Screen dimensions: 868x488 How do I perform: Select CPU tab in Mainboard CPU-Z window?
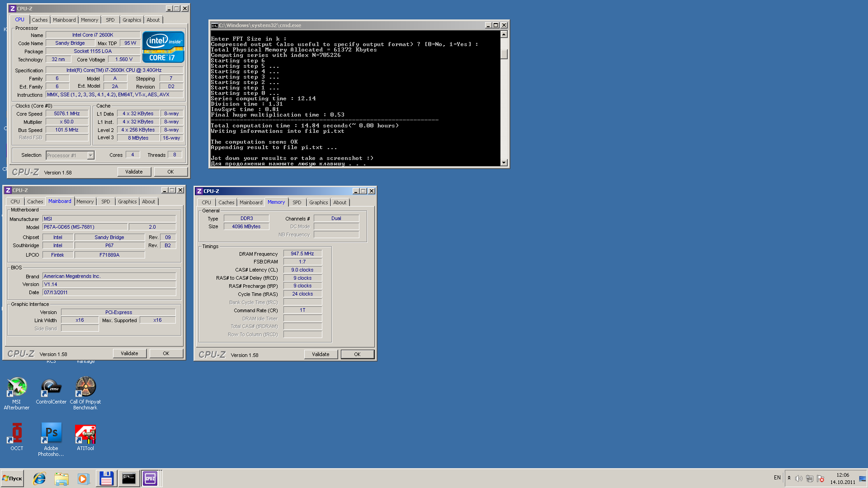(15, 202)
